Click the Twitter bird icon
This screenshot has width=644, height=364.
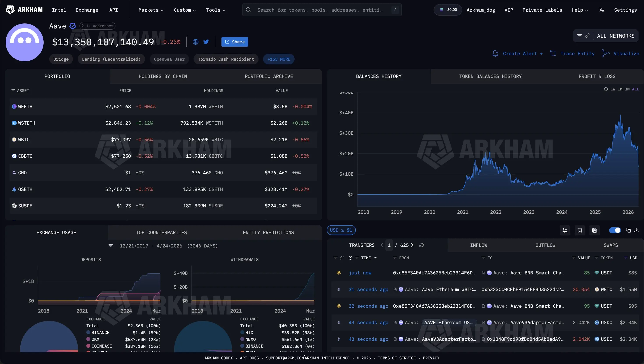[x=206, y=42]
